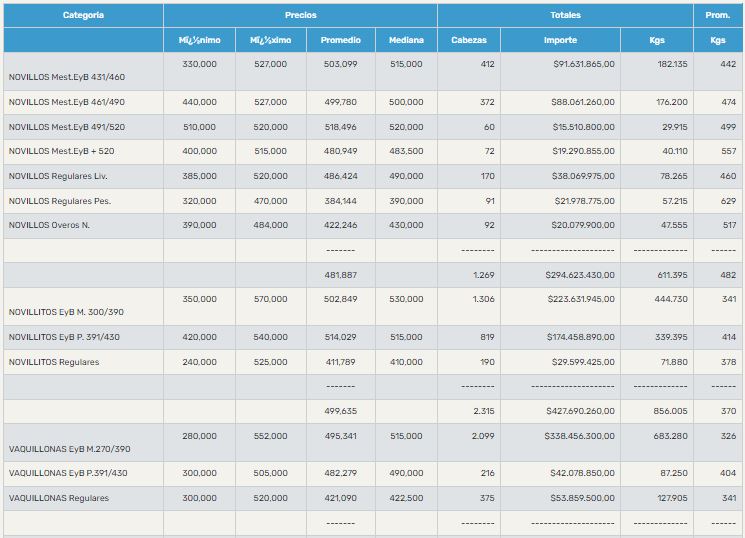This screenshot has width=745, height=538.
Task: Click the NOVILLOS Regulares Pes. category
Action: click(x=59, y=201)
